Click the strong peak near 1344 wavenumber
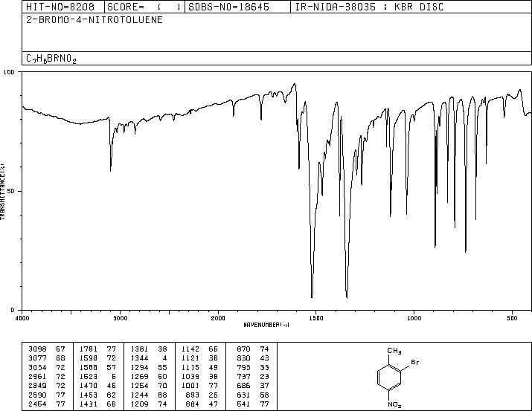532x411 pixels. (x=347, y=296)
